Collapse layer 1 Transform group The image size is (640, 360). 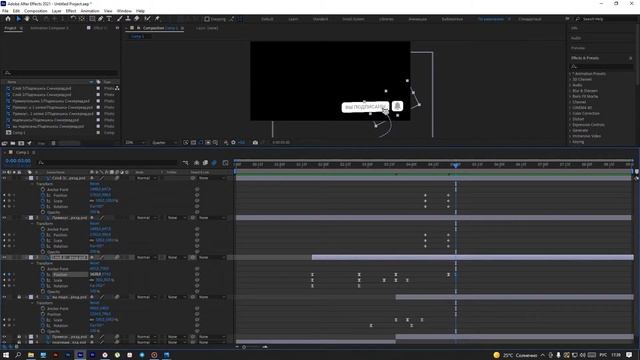pyautogui.click(x=33, y=184)
